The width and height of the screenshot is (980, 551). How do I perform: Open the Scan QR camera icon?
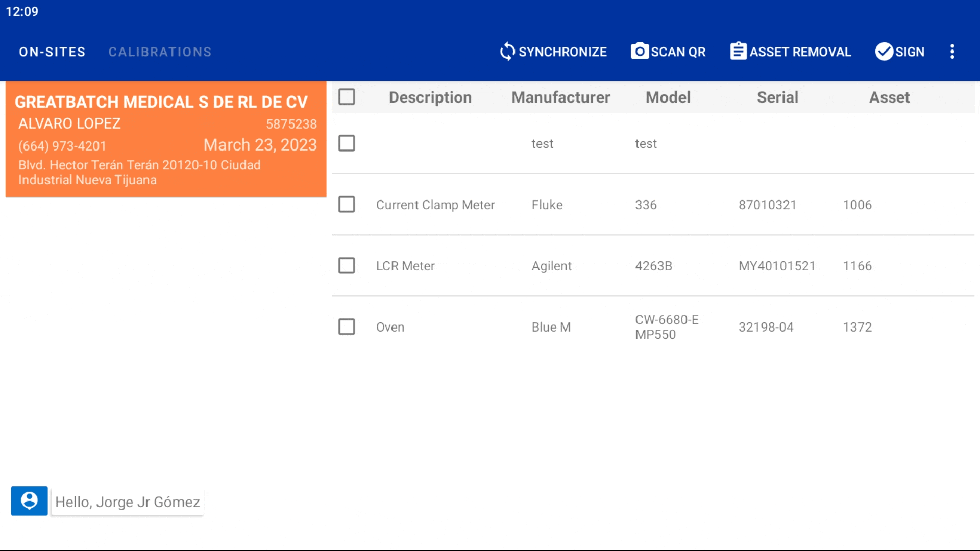click(x=640, y=52)
